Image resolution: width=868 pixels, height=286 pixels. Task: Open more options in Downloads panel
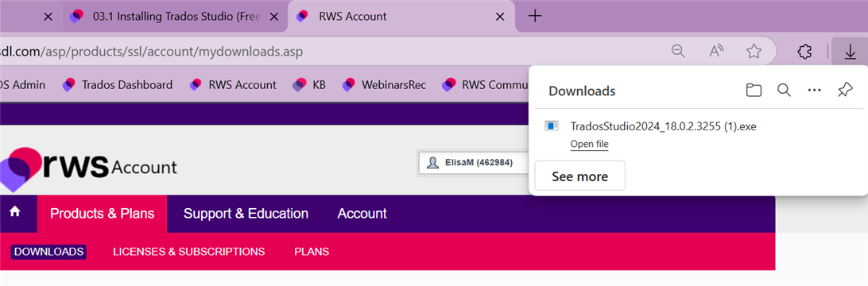point(814,91)
